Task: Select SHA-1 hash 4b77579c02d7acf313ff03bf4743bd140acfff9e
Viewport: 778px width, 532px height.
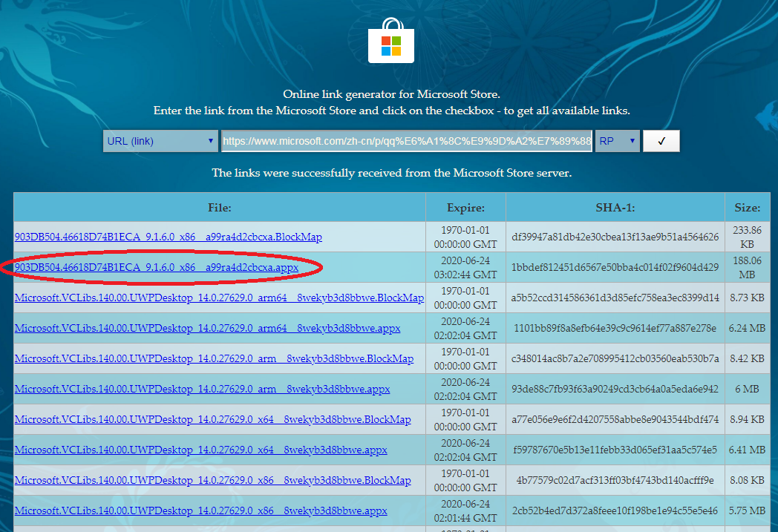Action: (615, 481)
